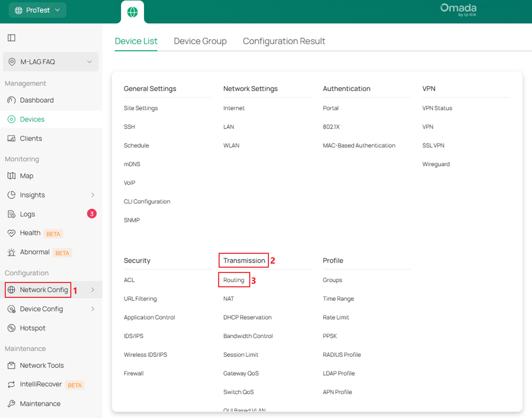This screenshot has width=532, height=418.
Task: Select the Hotspot configuration icon
Action: click(11, 328)
